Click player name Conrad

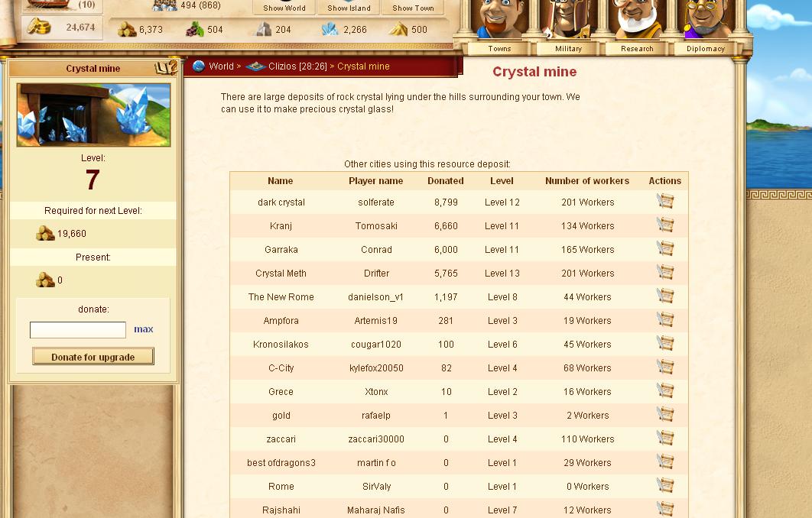(376, 250)
